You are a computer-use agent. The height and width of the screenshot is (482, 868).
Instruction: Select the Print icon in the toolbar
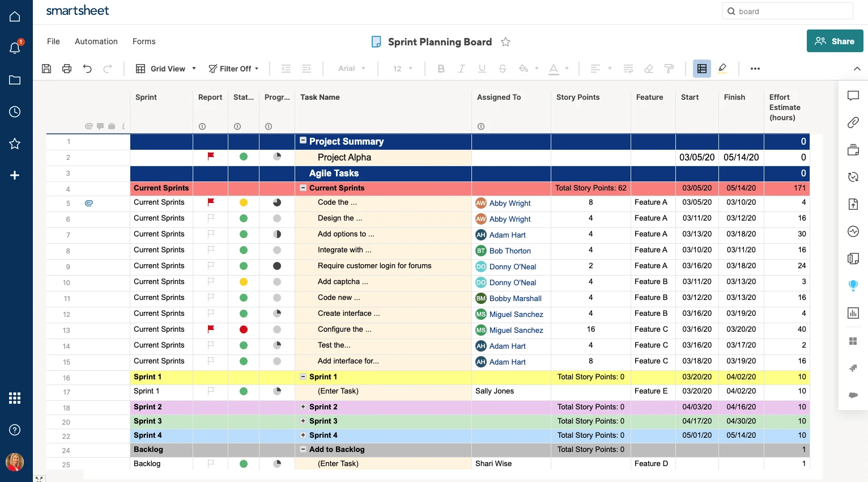coord(66,68)
